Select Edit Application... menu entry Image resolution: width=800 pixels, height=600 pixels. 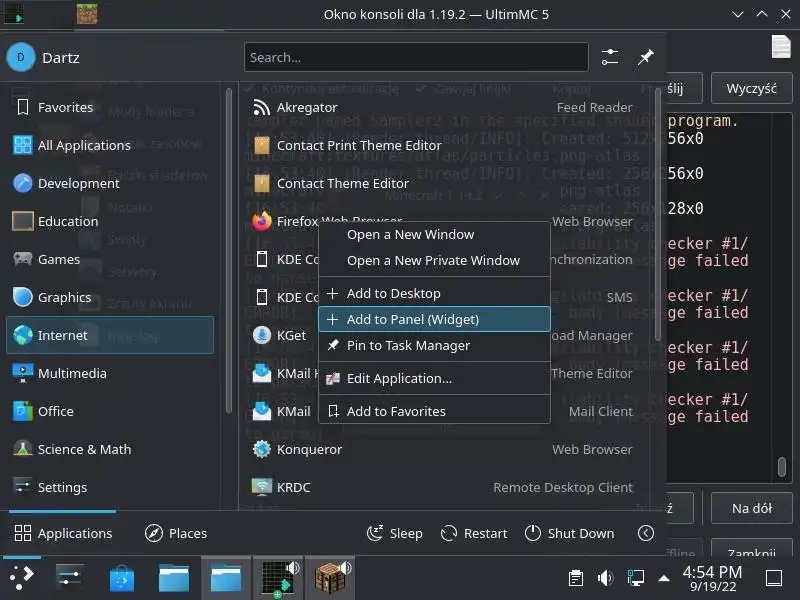pos(434,379)
